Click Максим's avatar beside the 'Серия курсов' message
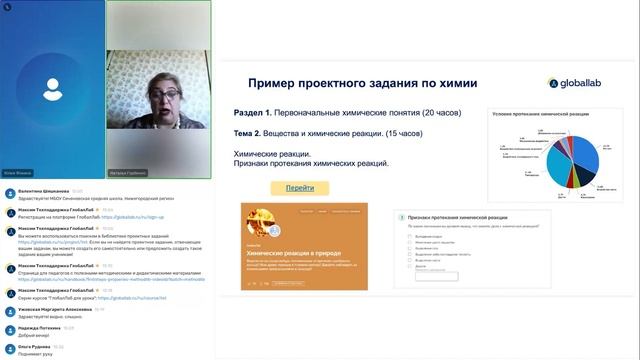Image resolution: width=640 pixels, height=360 pixels. 10,293
